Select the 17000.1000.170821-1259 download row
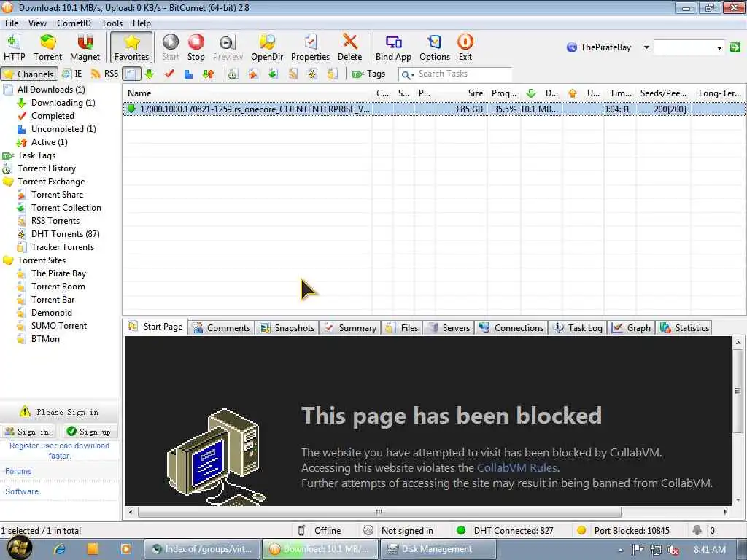This screenshot has height=560, width=747. tap(433, 109)
